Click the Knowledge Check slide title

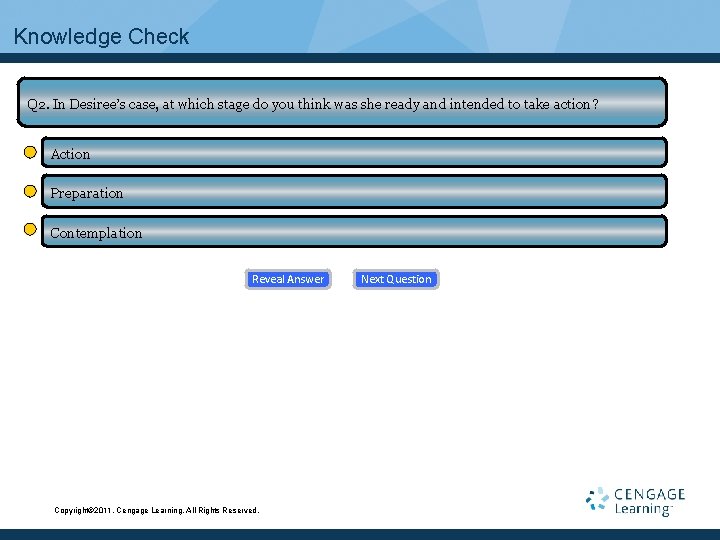coord(101,36)
